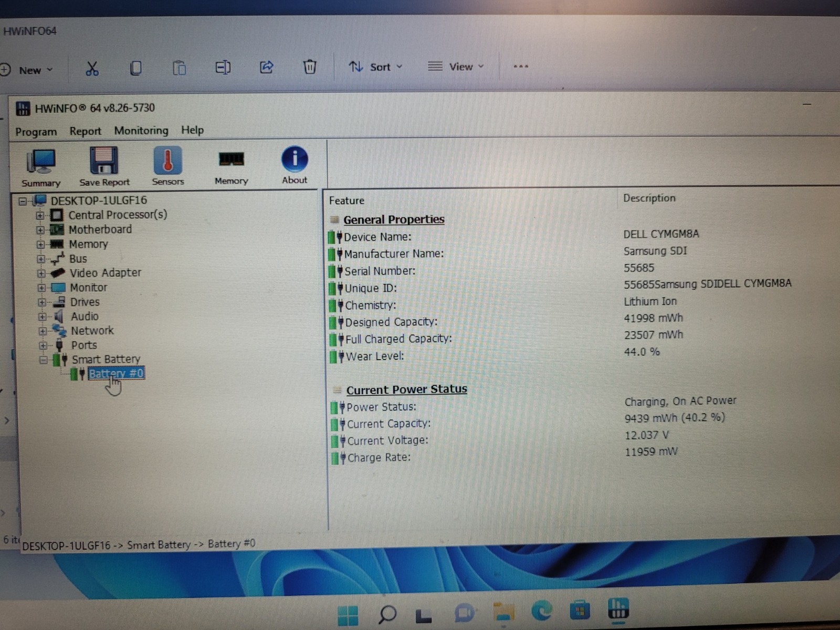This screenshot has width=840, height=630.
Task: Collapse the DESKTOP-1ULGF16 root node
Action: [23, 201]
